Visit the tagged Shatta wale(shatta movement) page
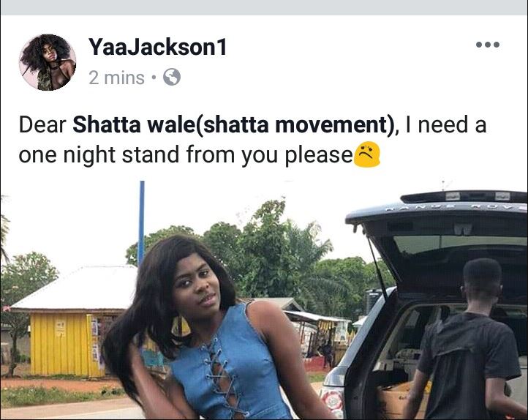The width and height of the screenshot is (528, 420). point(233,125)
